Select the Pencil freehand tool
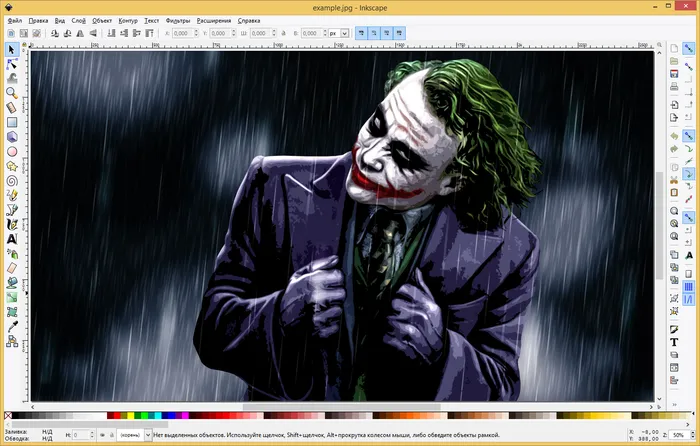 pos(12,195)
